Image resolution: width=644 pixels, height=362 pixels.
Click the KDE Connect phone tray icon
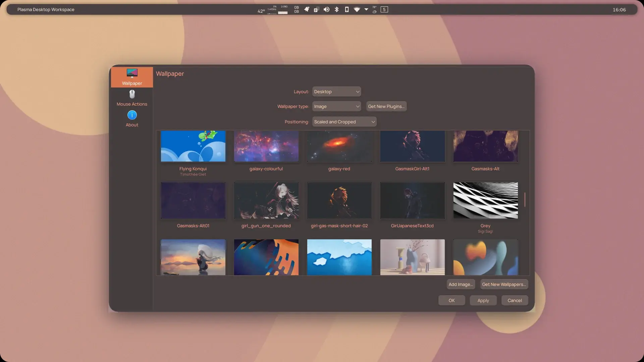click(346, 9)
